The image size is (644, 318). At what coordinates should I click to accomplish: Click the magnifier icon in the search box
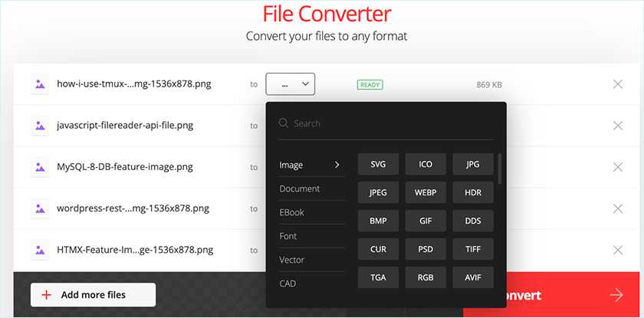[x=284, y=123]
